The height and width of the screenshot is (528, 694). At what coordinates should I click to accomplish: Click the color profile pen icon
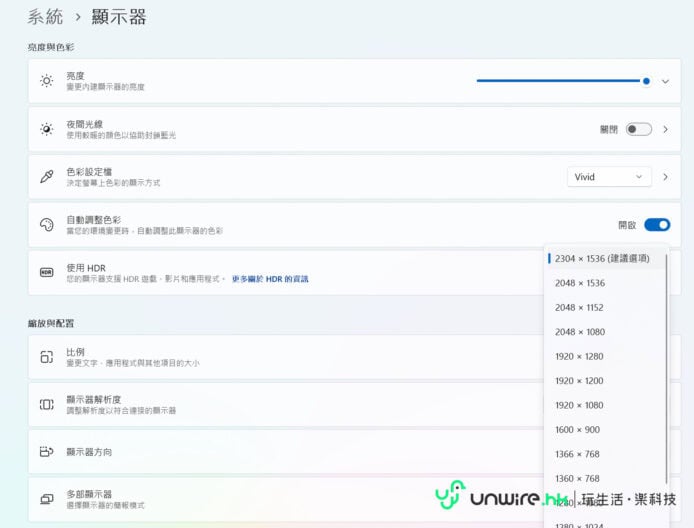(x=46, y=177)
